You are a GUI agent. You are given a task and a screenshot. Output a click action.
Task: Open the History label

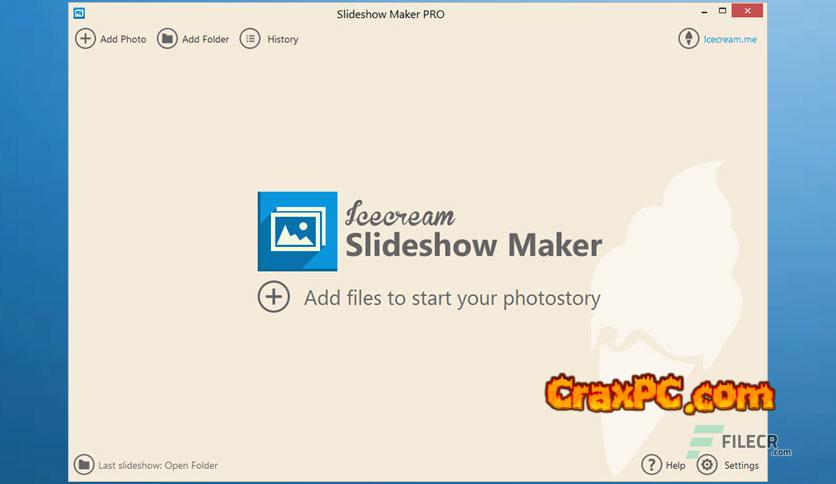(x=283, y=39)
